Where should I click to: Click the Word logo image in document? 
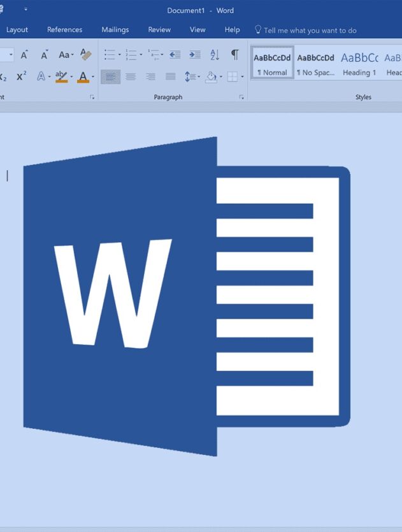(x=187, y=296)
